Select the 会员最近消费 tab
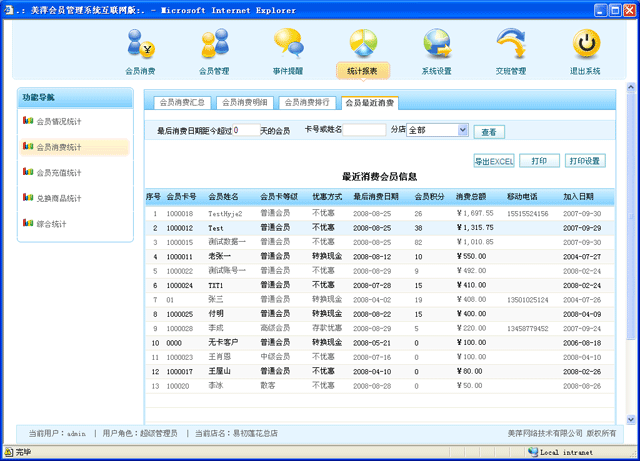 pos(370,103)
